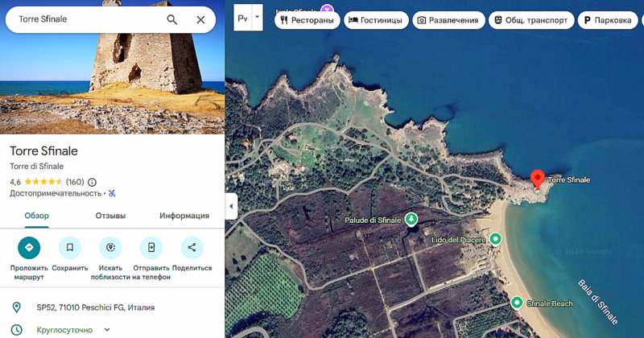The width and height of the screenshot is (644, 338).
Task: Click the Поделиться share icon
Action: point(192,247)
